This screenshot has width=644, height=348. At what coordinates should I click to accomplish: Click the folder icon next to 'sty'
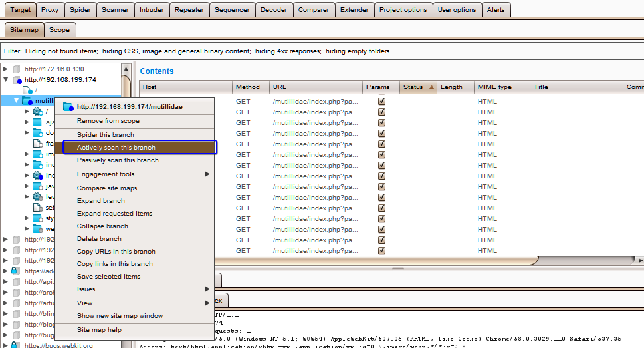38,218
